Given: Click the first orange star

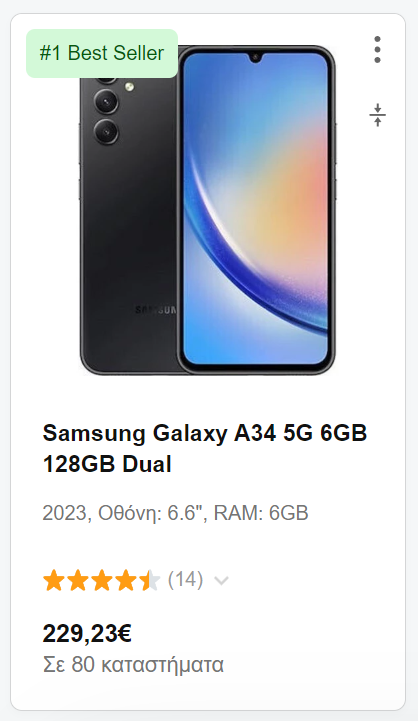Looking at the screenshot, I should (x=54, y=580).
